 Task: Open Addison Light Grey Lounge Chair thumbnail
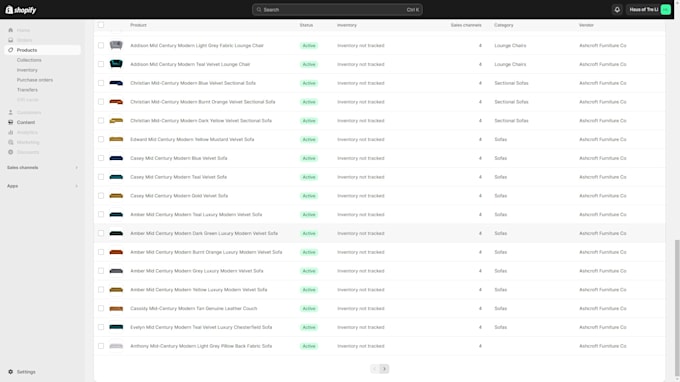[x=116, y=45]
